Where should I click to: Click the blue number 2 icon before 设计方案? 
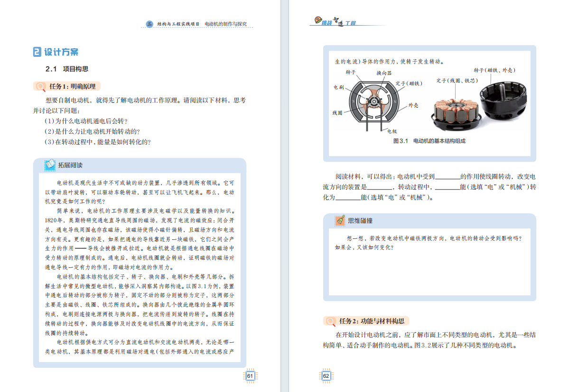(37, 52)
